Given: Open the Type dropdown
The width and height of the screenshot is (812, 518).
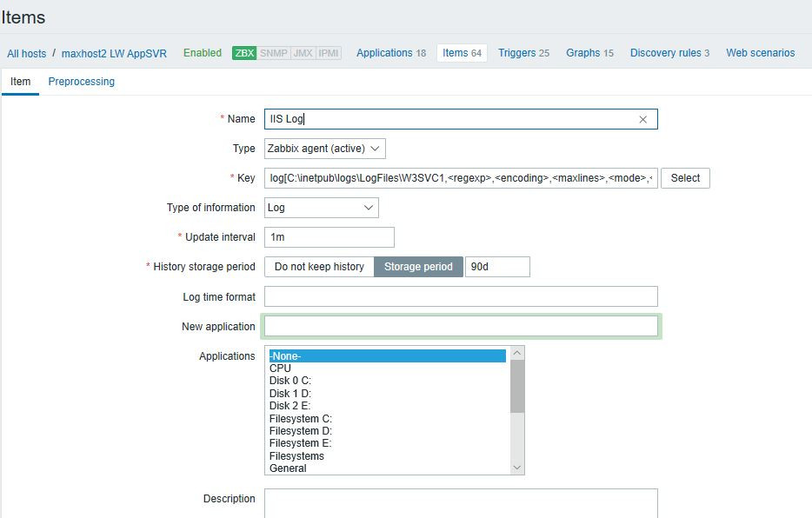Looking at the screenshot, I should pos(324,149).
